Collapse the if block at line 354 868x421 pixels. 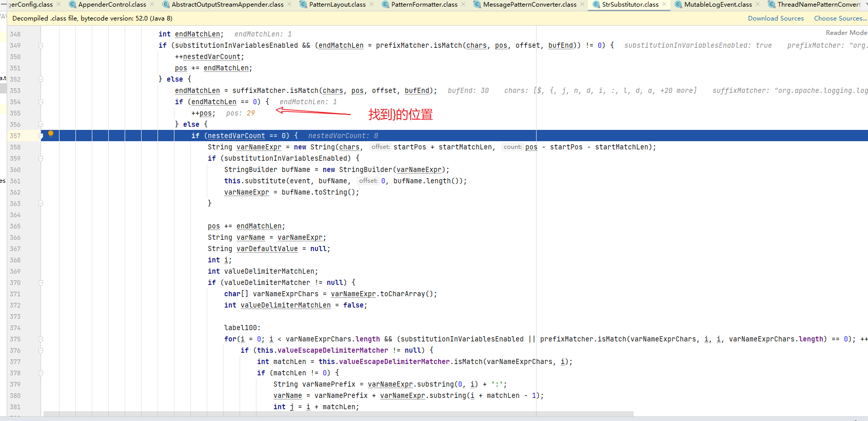41,102
